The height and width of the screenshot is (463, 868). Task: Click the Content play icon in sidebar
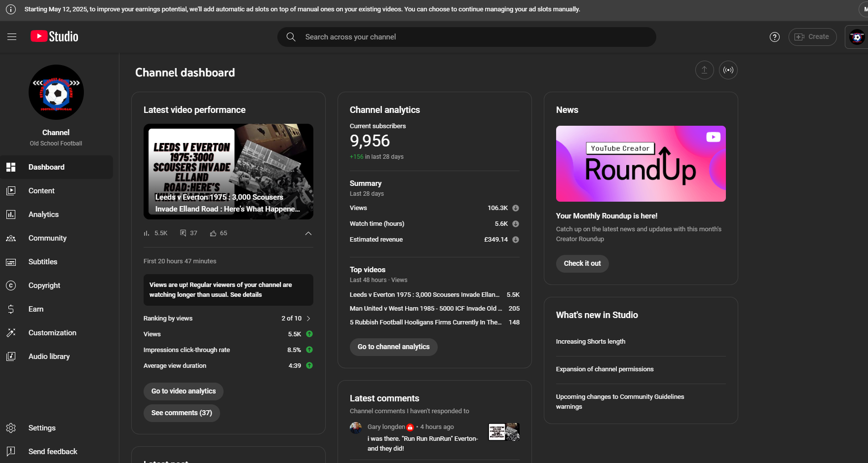coord(11,191)
